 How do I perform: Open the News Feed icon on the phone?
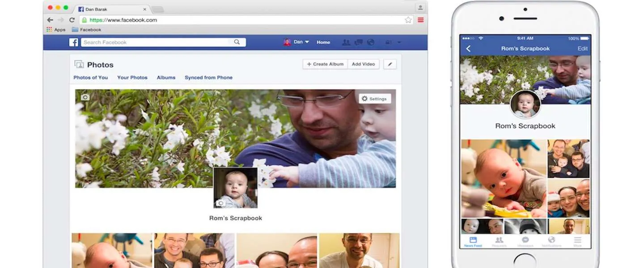(473, 239)
